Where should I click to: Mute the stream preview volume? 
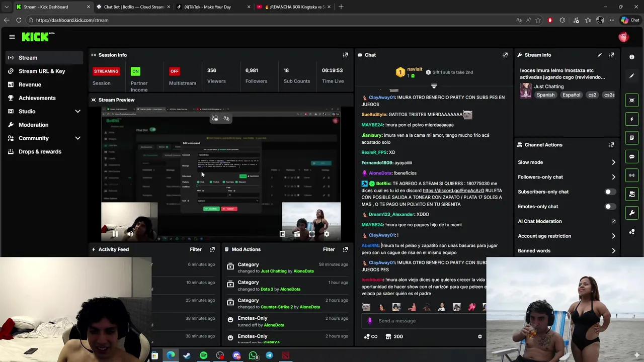pyautogui.click(x=130, y=234)
